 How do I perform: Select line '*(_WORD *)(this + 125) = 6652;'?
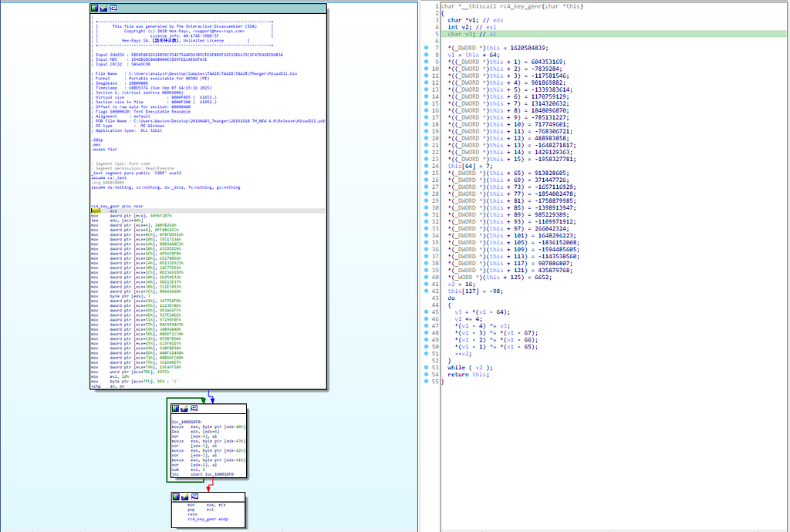(500, 278)
